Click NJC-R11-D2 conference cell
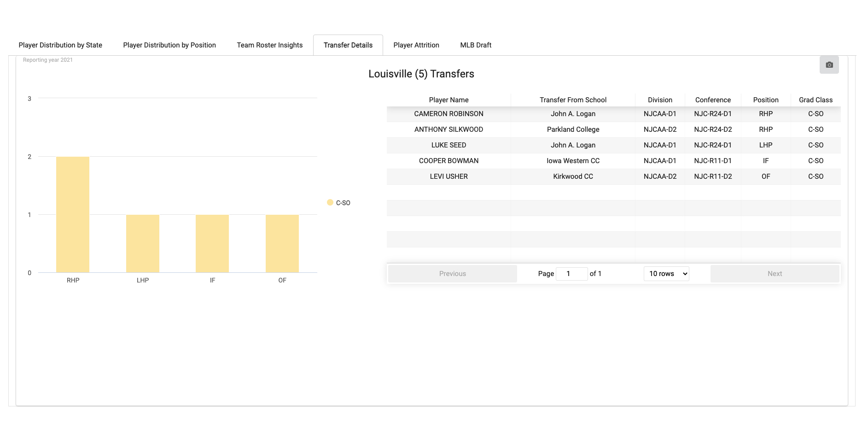 [713, 176]
